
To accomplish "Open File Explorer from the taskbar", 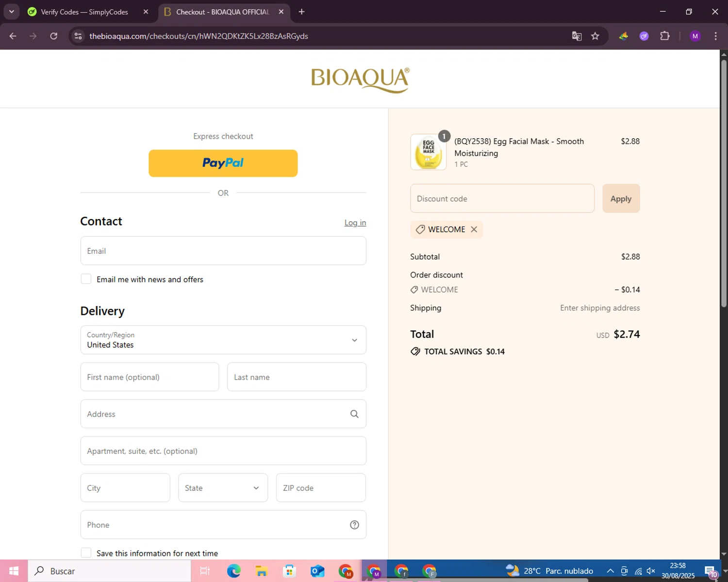I will [262, 571].
